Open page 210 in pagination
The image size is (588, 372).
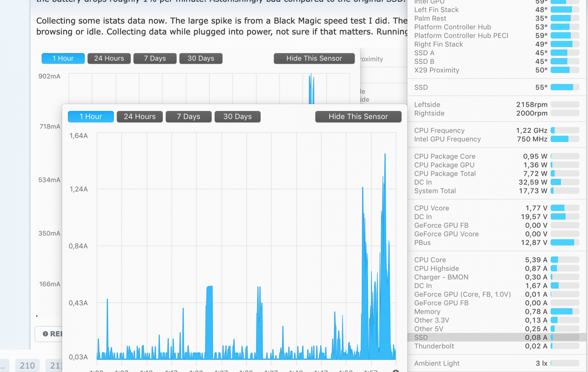coord(27,366)
